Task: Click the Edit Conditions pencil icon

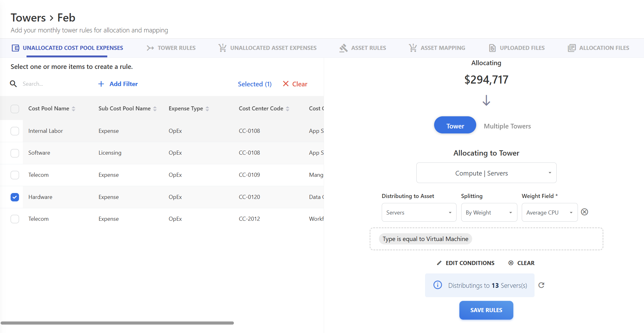Action: pos(439,263)
